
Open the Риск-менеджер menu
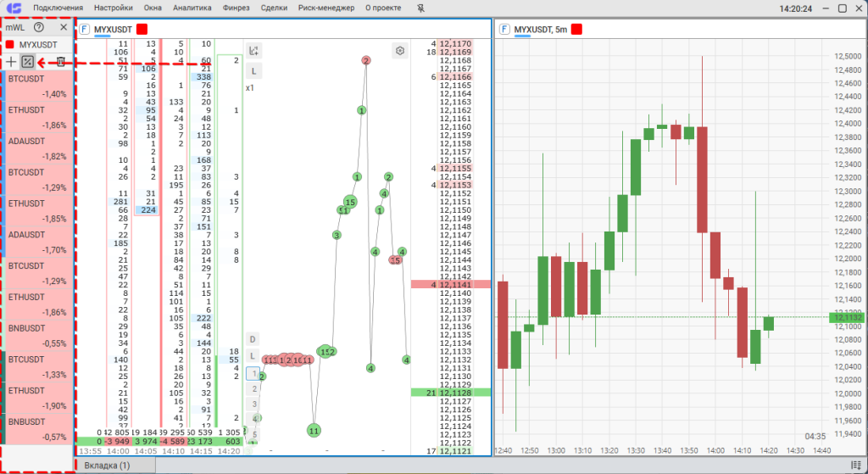(326, 8)
